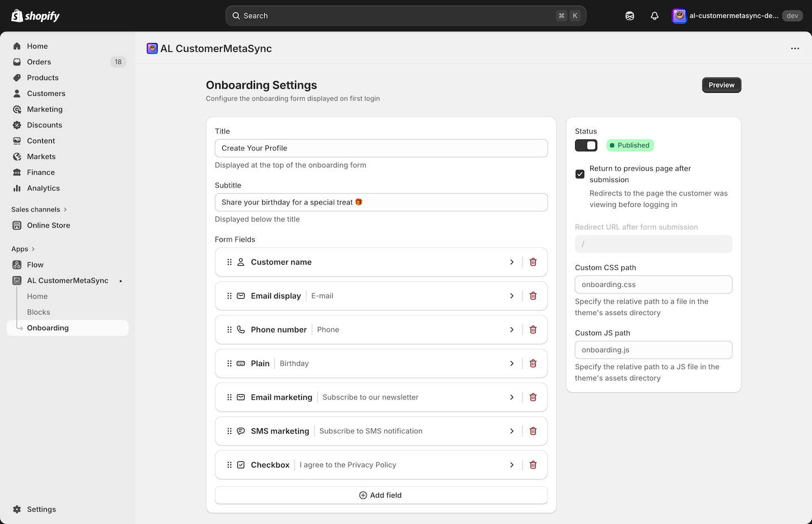Grab the Phone number drag handle

[x=230, y=330]
